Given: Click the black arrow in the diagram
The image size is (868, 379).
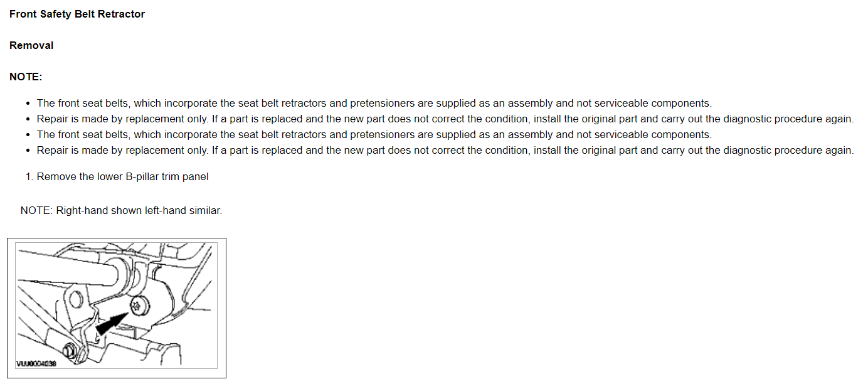Looking at the screenshot, I should tap(108, 324).
